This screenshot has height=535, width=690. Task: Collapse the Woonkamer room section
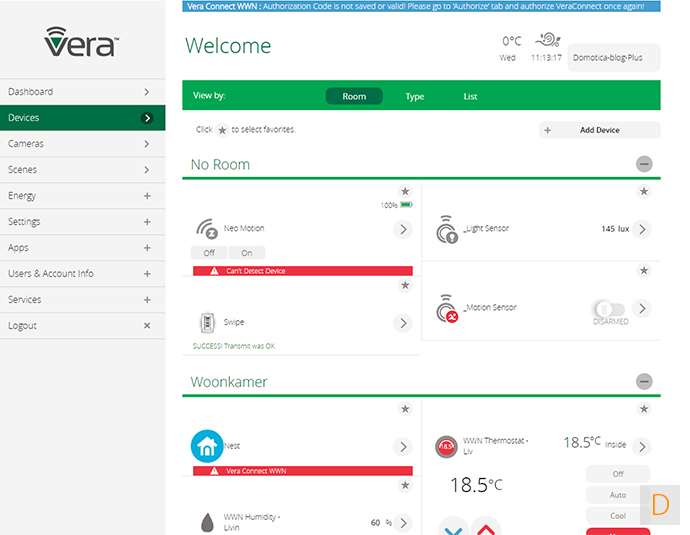point(644,382)
